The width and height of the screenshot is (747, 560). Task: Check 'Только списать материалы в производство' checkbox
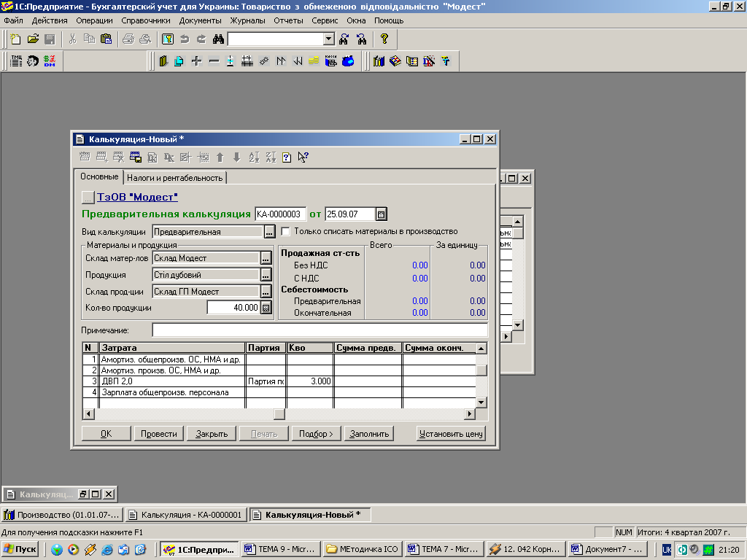click(x=286, y=231)
